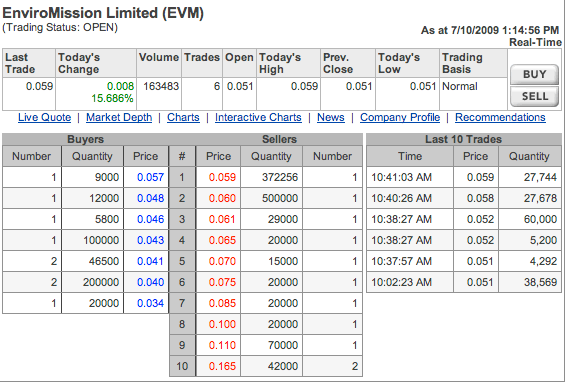This screenshot has width=565, height=383.
Task: Select seller price 0.085
Action: [222, 303]
